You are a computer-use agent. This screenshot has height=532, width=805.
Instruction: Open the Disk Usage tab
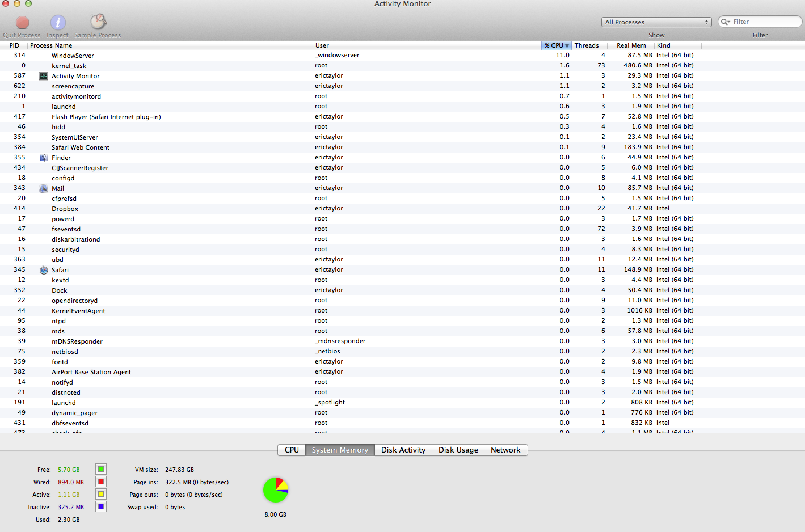tap(458, 450)
